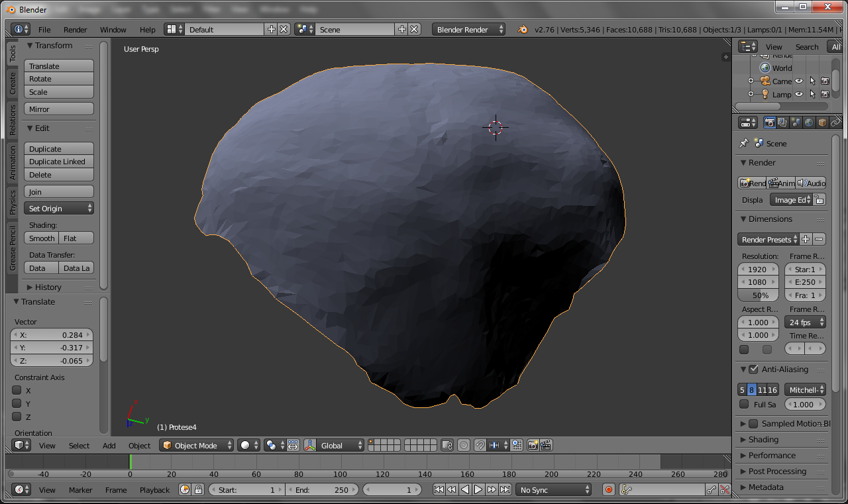Click the timeline lock time range icon
The width and height of the screenshot is (848, 504).
tap(197, 490)
